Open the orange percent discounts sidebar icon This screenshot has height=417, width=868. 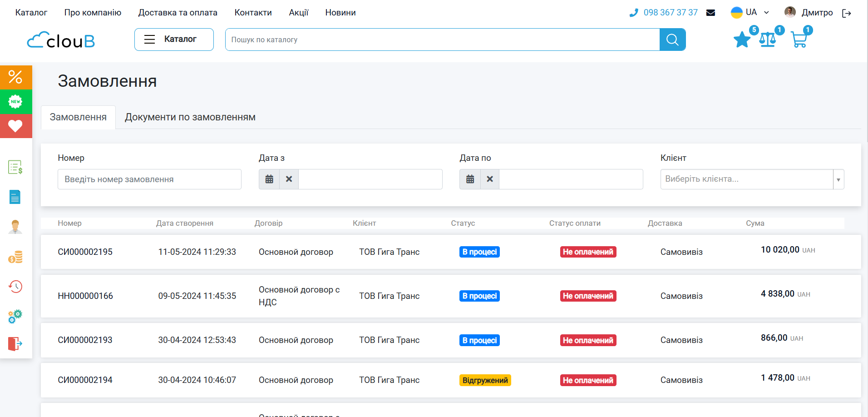coord(16,77)
